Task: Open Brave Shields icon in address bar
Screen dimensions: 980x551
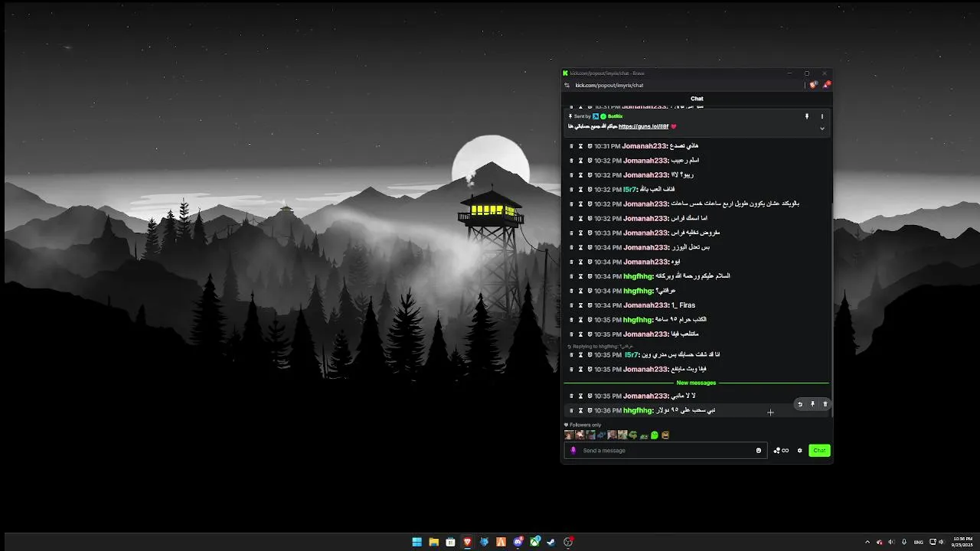Action: (813, 85)
